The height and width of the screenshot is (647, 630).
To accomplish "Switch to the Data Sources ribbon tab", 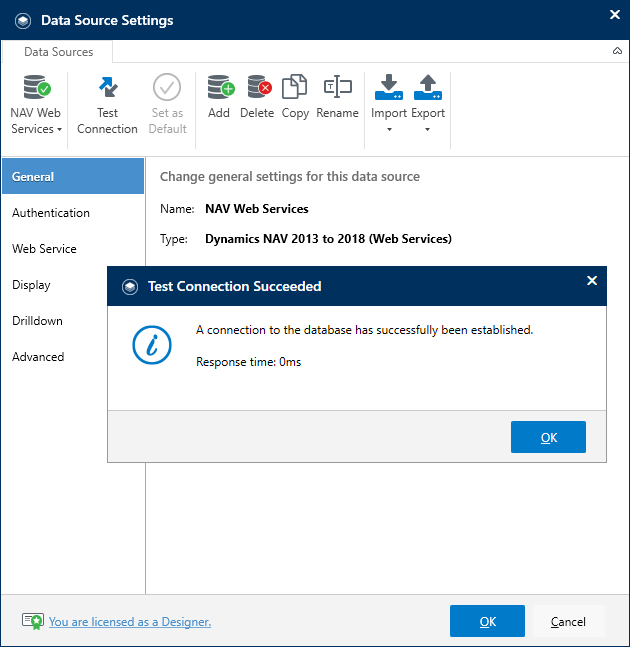I will tap(59, 52).
